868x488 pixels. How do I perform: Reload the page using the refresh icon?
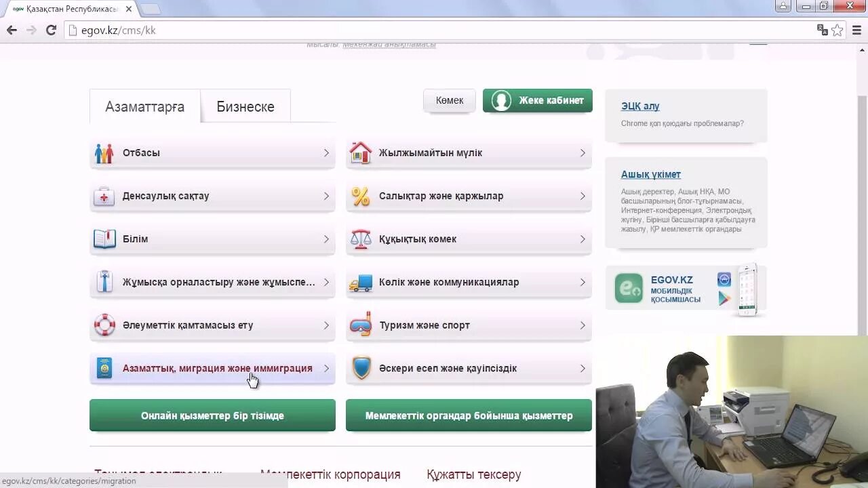point(51,30)
